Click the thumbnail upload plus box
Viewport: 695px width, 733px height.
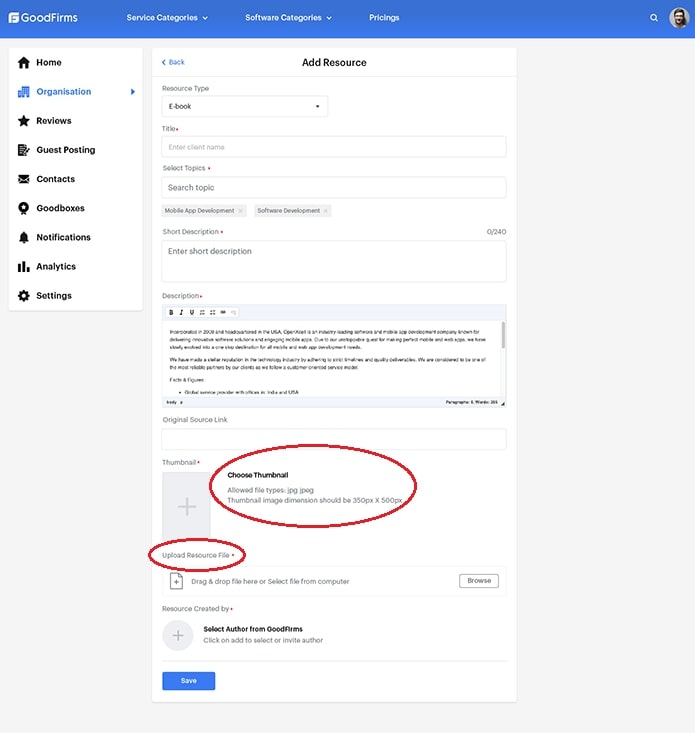pos(186,506)
